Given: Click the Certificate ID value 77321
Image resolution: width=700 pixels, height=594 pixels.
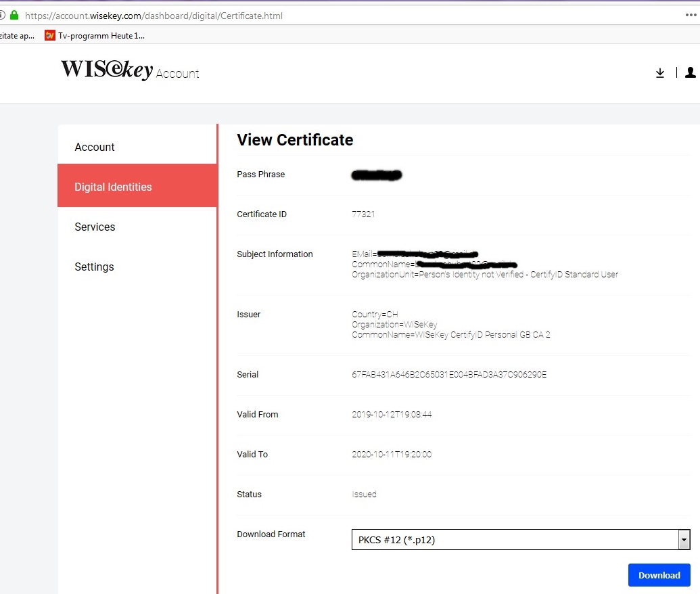Looking at the screenshot, I should [x=363, y=214].
